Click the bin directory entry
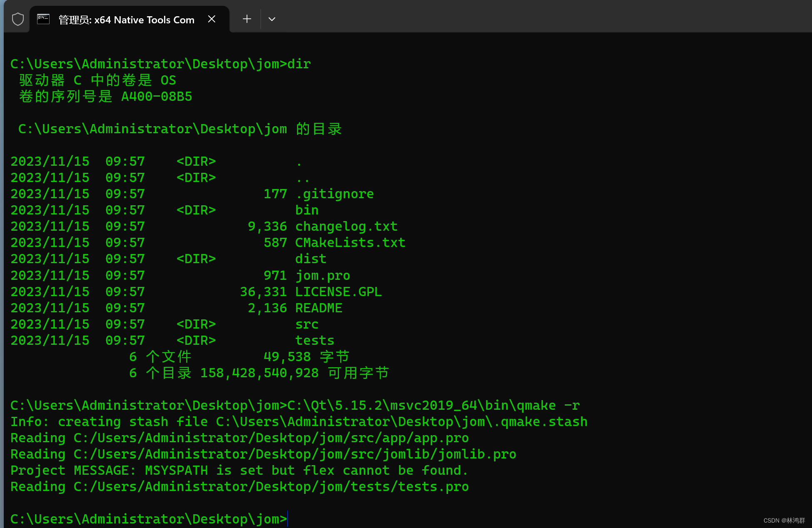The height and width of the screenshot is (528, 812). pyautogui.click(x=306, y=210)
